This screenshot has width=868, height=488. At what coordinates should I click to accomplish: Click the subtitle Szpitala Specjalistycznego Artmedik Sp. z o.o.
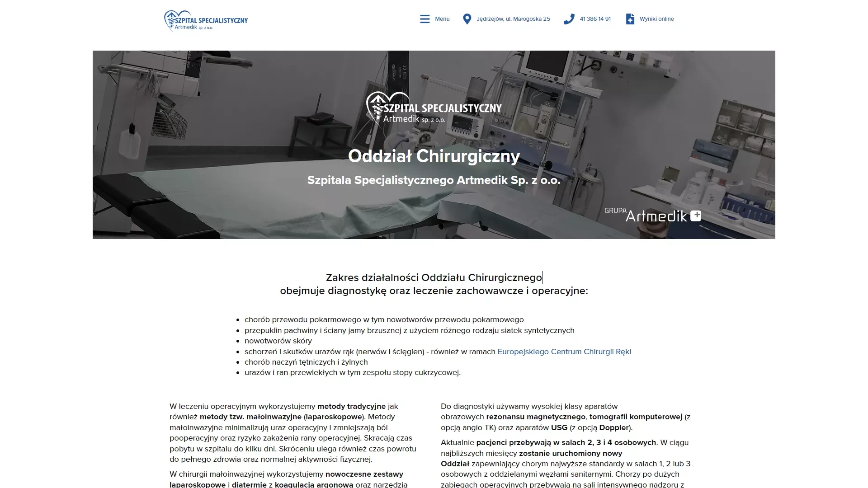pyautogui.click(x=434, y=180)
